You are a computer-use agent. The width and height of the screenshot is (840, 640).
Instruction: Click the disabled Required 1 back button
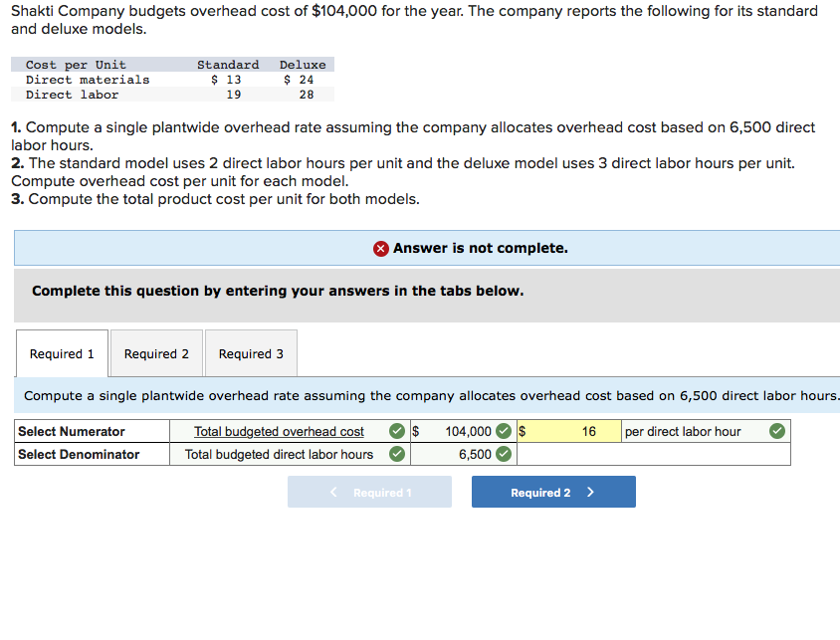pos(369,492)
